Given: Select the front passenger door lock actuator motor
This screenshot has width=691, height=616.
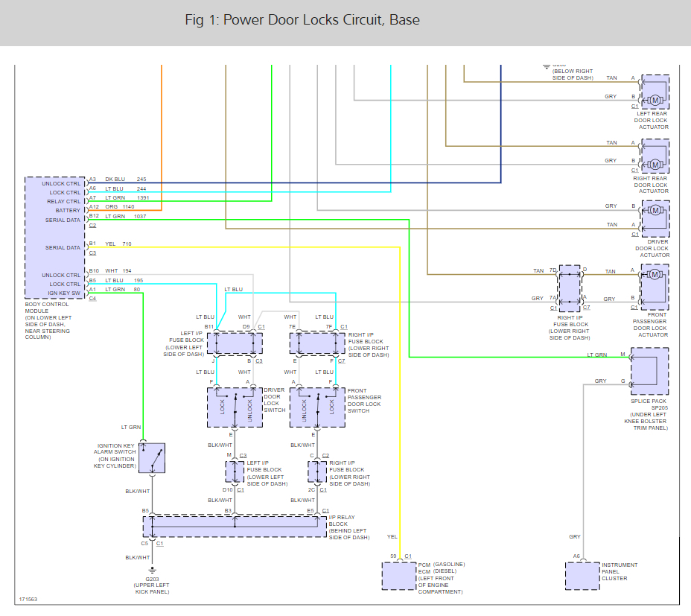Looking at the screenshot, I should click(655, 275).
